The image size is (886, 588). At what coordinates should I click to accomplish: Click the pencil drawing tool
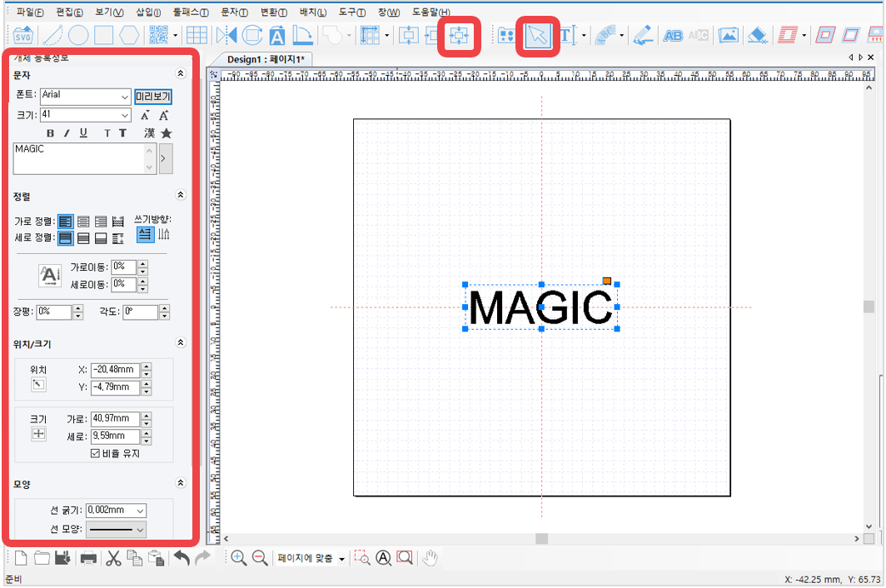643,35
